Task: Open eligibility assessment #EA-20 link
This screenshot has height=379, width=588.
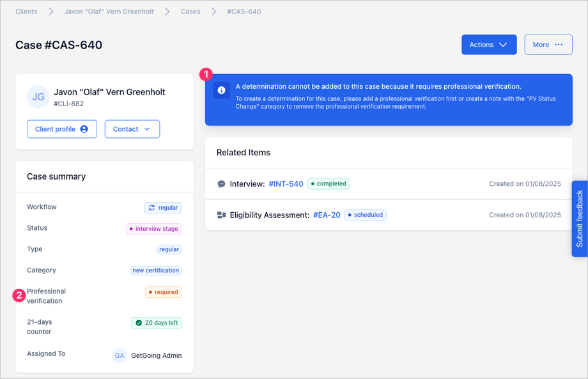Action: tap(327, 215)
